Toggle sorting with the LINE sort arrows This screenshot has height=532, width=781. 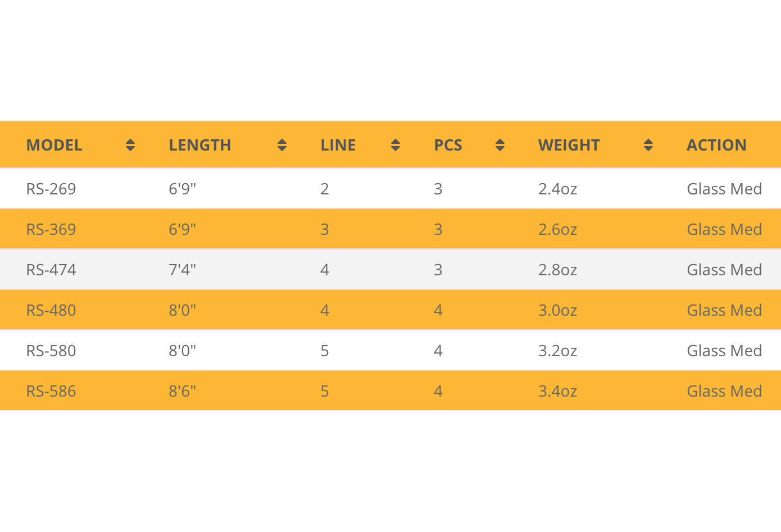[396, 145]
